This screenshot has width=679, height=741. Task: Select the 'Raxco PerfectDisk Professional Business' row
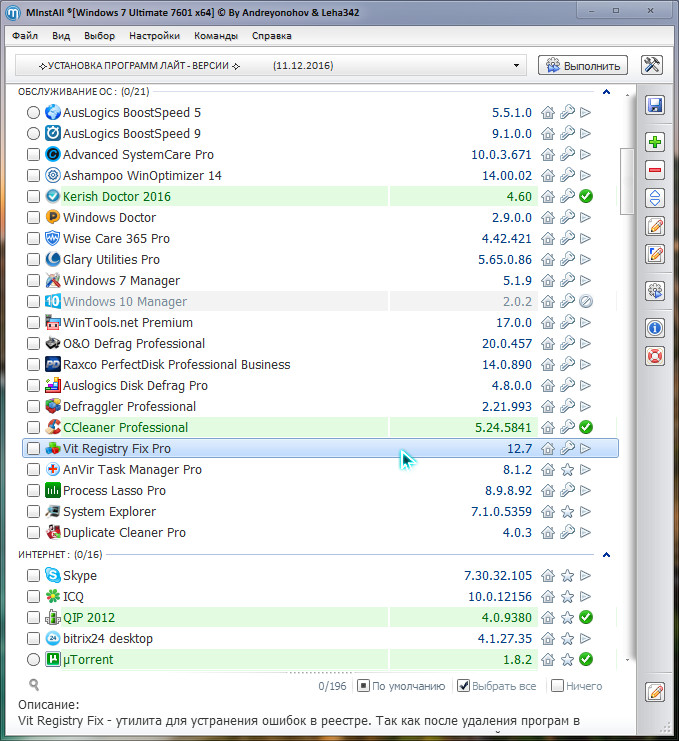(x=320, y=364)
